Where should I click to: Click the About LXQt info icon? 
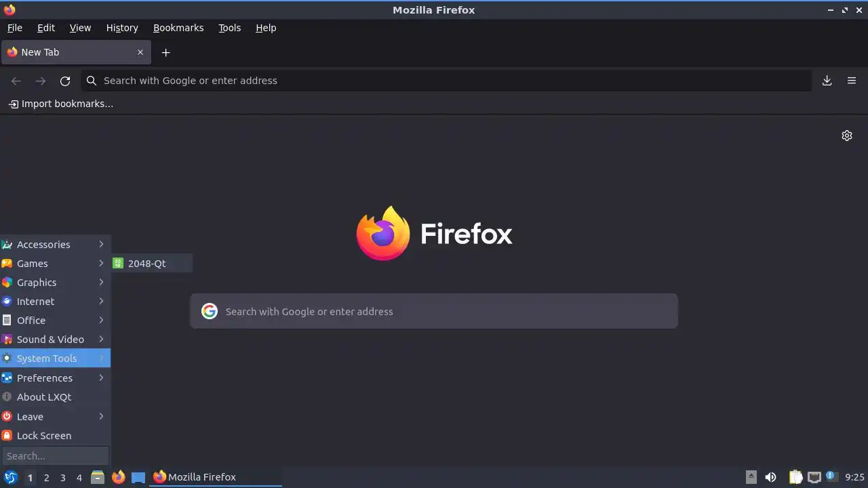(7, 397)
